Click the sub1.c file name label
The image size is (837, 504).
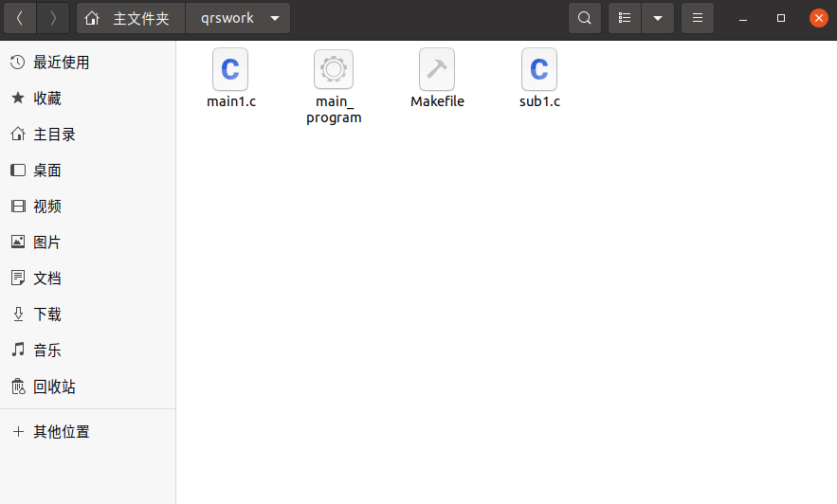tap(539, 101)
